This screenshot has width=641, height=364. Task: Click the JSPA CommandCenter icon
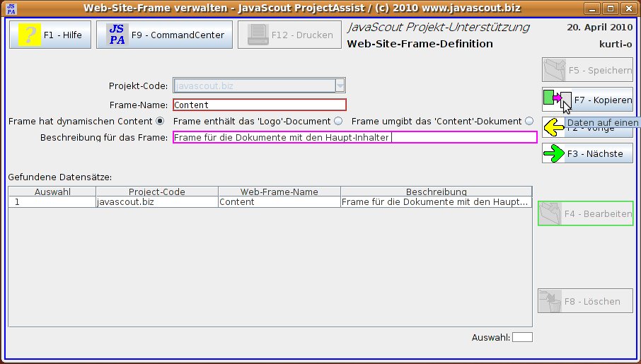[x=117, y=35]
